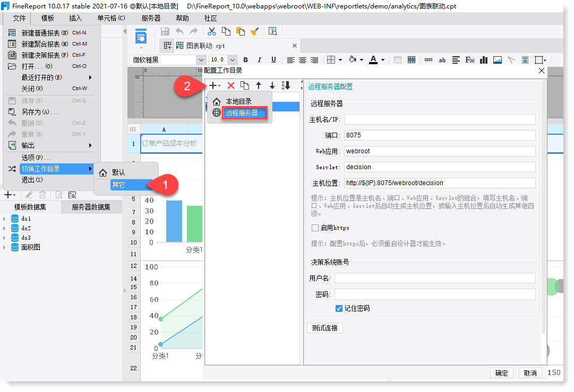Viewport: 574px width, 392px height.
Task: Align cell text left
Action: tap(291, 60)
